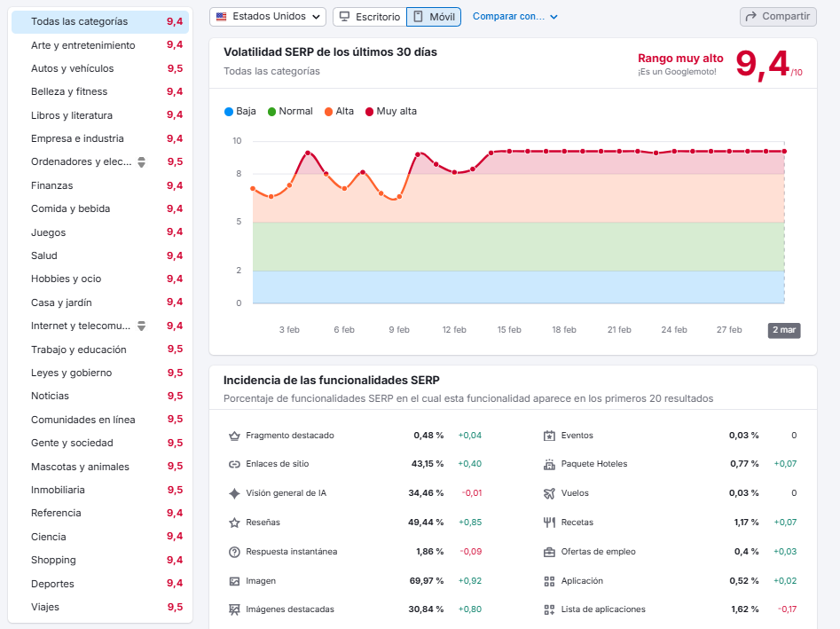Select Finanzas category in sidebar

[x=52, y=185]
